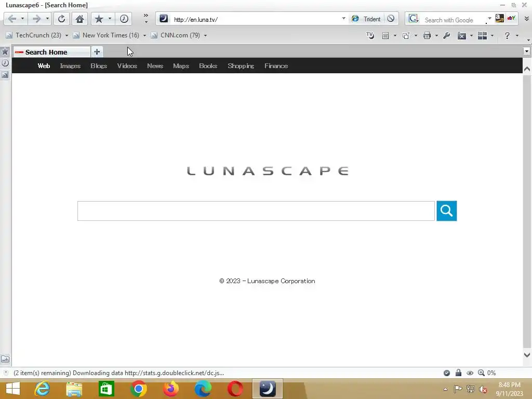This screenshot has width=532, height=399.
Task: Expand the Favorites star dropdown arrow
Action: tap(110, 19)
